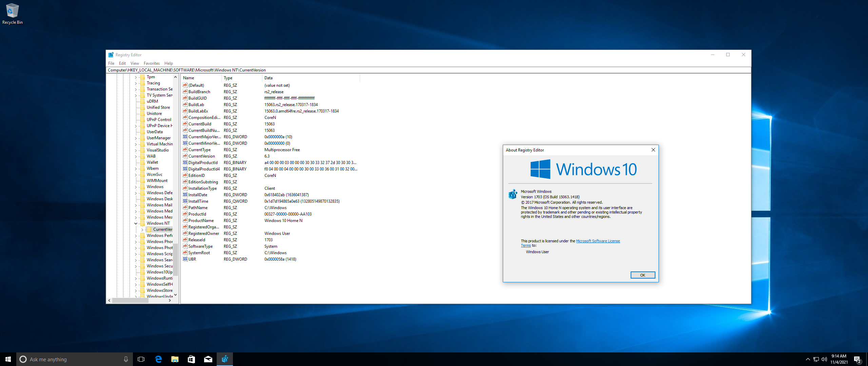Select the BuildBranch string value icon
This screenshot has height=366, width=868.
(x=185, y=91)
